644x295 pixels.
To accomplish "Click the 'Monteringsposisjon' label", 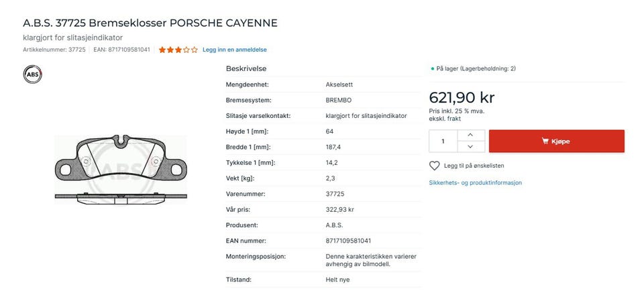I will (256, 256).
